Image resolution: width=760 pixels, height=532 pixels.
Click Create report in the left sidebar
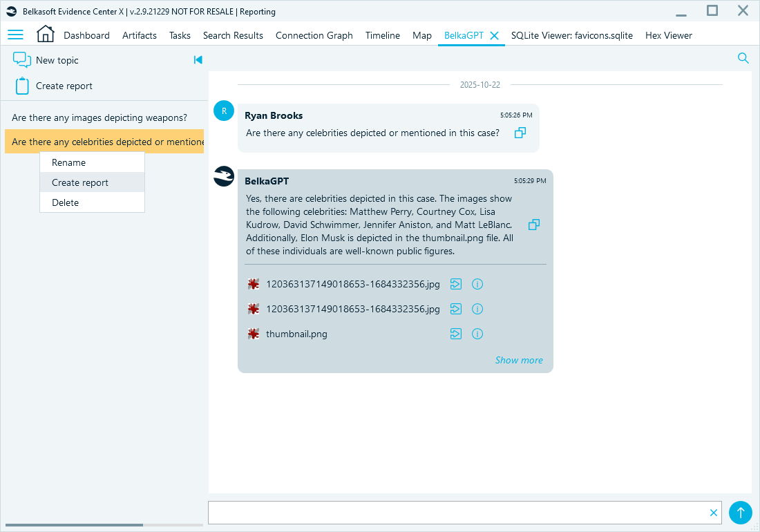(x=64, y=86)
